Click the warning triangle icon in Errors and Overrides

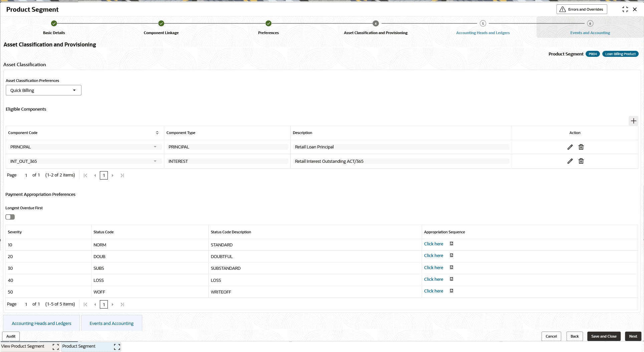[x=563, y=9]
